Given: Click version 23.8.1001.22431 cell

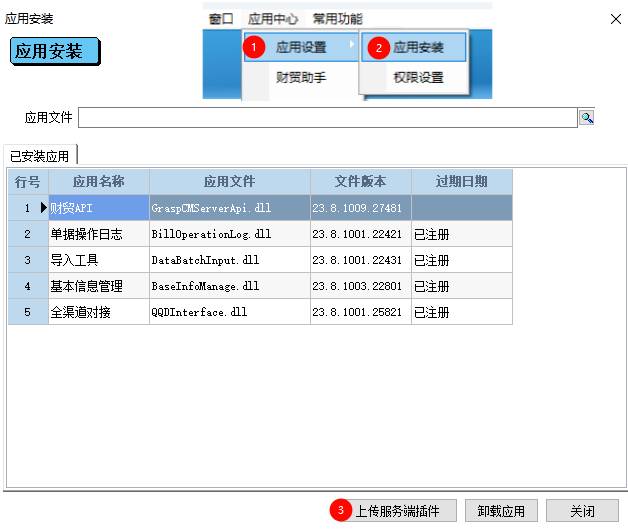Looking at the screenshot, I should click(x=361, y=260).
